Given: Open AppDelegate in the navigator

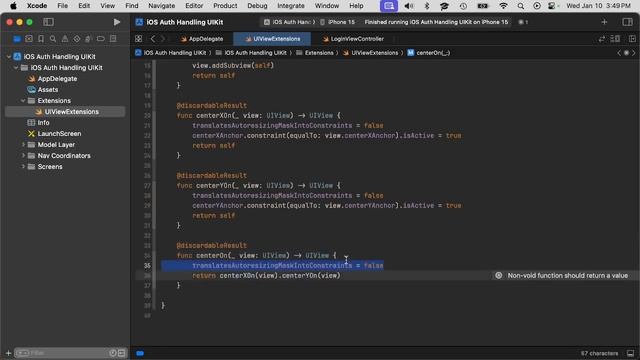Looking at the screenshot, I should coord(57,79).
